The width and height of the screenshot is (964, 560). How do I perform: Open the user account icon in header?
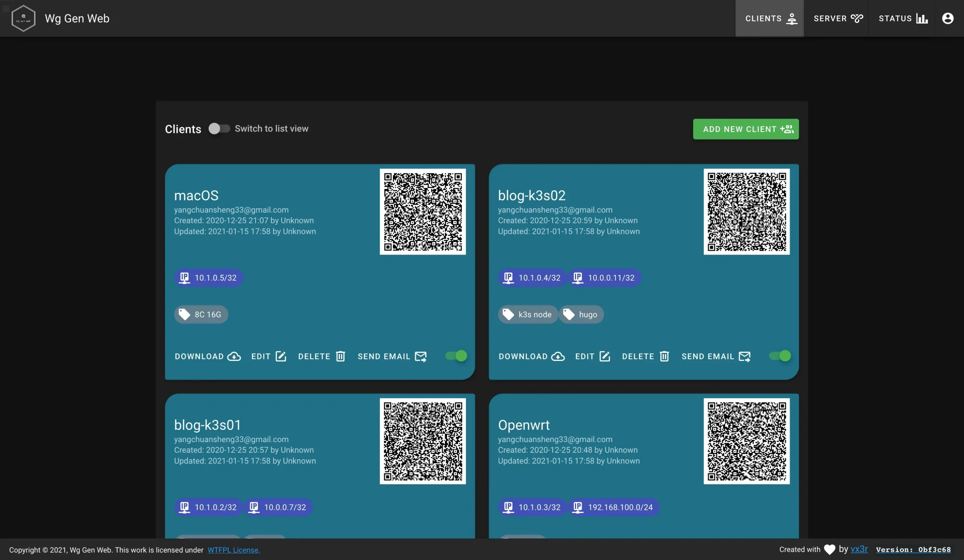click(947, 18)
